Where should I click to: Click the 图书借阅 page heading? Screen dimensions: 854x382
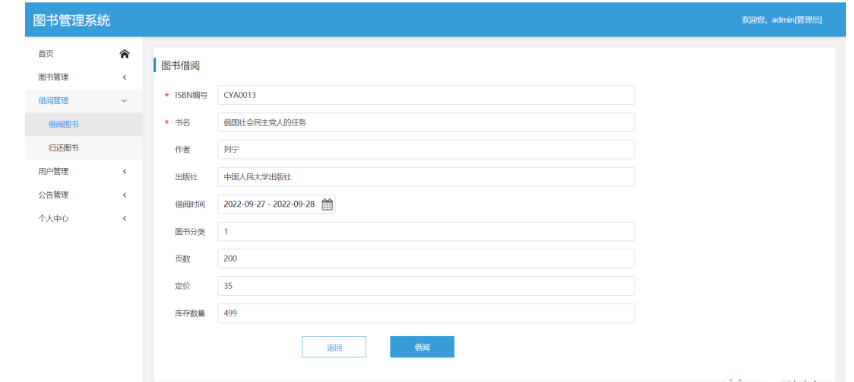[181, 66]
